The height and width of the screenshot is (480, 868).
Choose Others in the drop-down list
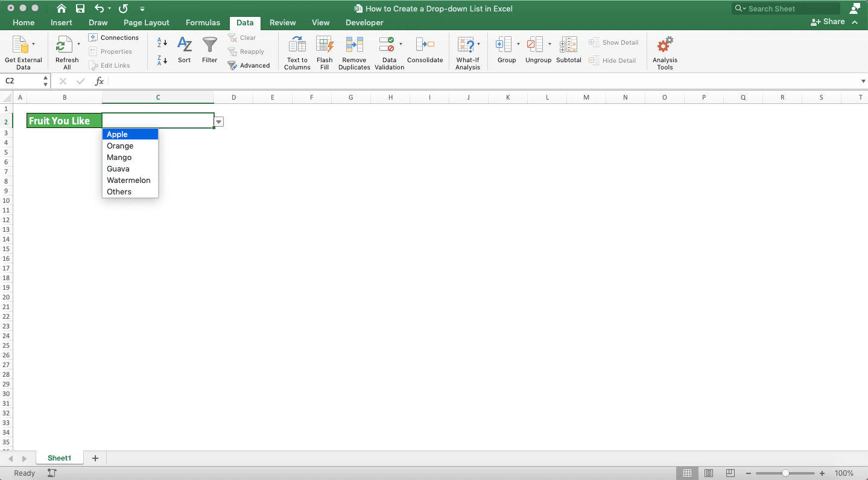130,192
